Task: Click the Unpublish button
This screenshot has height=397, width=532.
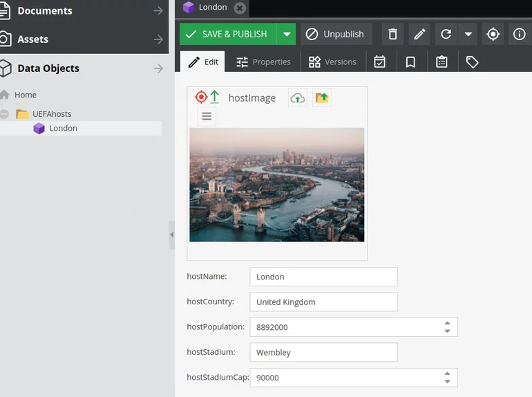Action: click(x=336, y=34)
